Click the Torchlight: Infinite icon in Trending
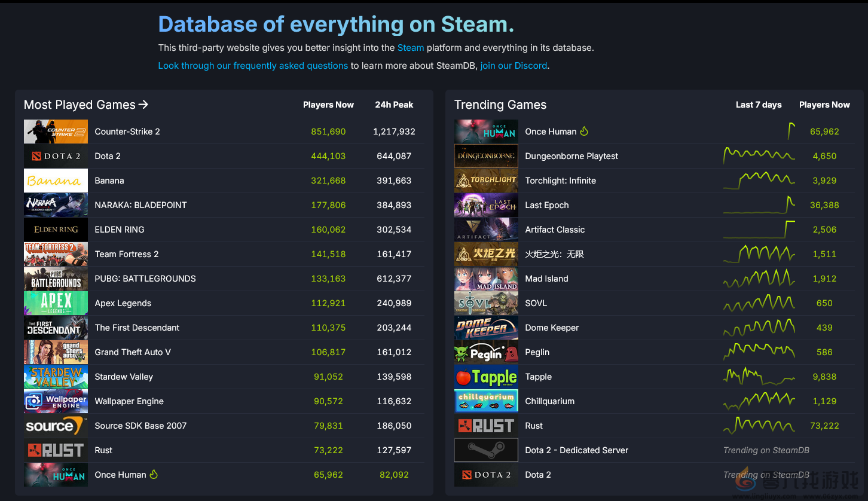 click(486, 181)
